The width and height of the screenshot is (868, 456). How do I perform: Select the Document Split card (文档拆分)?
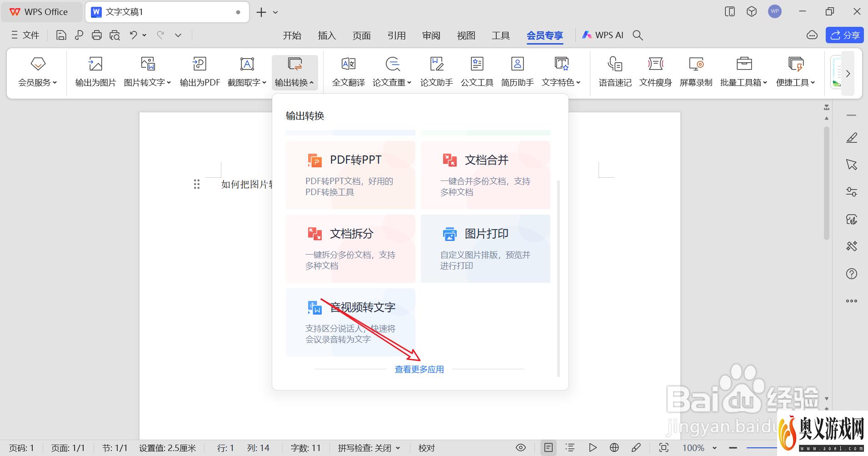click(350, 249)
